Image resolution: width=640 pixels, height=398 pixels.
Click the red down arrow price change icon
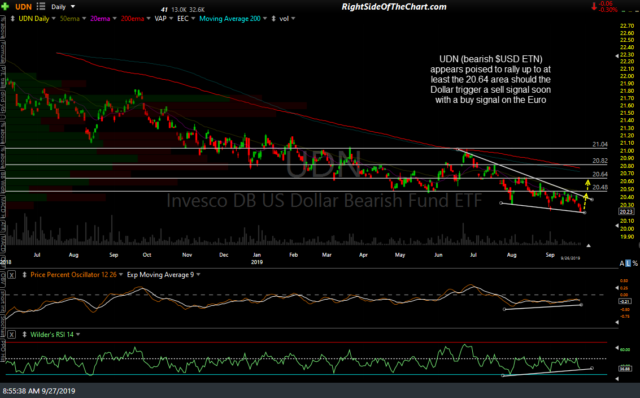coord(594,7)
